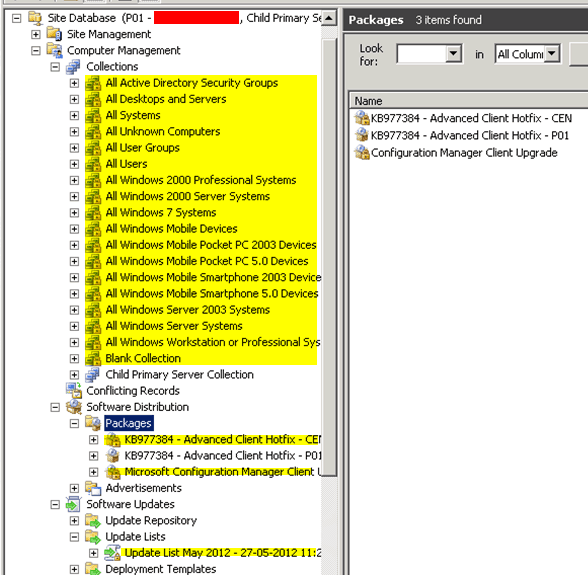The width and height of the screenshot is (588, 575).
Task: Select Configuration Manager Client Upgrade list row
Action: point(464,153)
